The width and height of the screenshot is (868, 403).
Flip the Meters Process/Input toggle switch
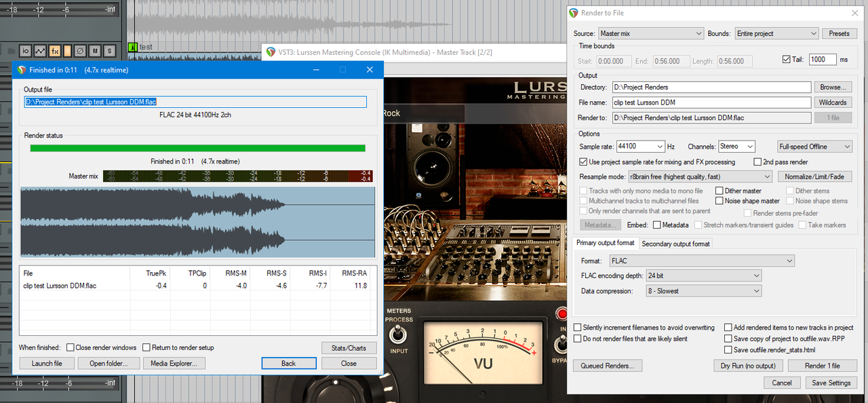pyautogui.click(x=399, y=334)
